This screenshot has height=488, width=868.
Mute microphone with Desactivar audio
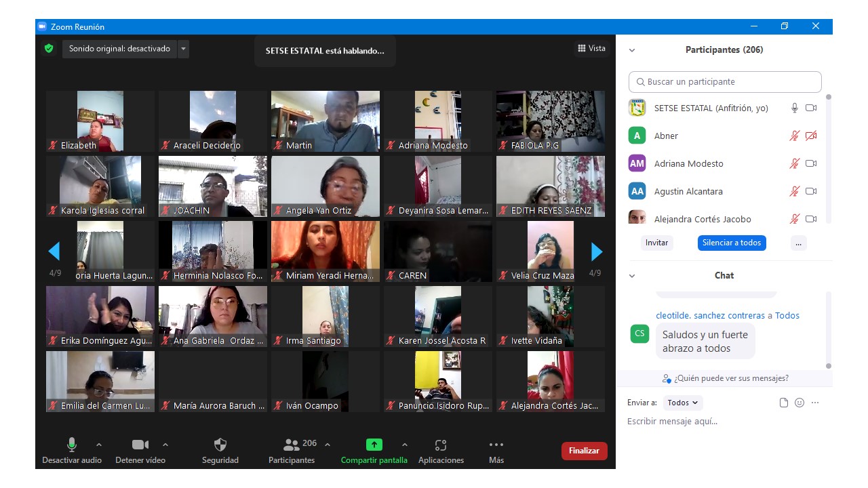[x=72, y=451]
